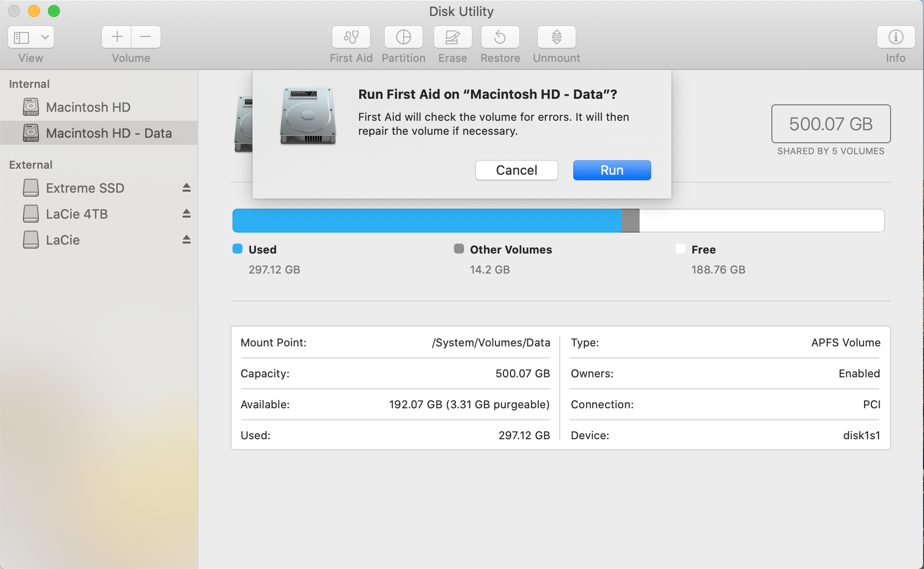
Task: Unmount the selected volume
Action: point(556,37)
